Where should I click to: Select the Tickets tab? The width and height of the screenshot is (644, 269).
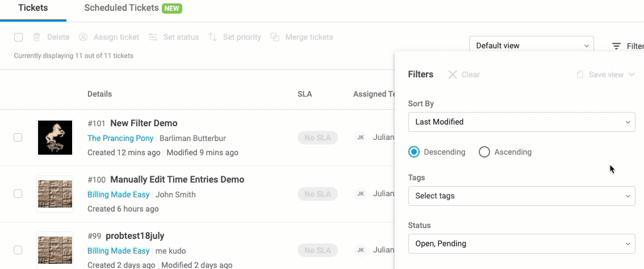coord(34,8)
